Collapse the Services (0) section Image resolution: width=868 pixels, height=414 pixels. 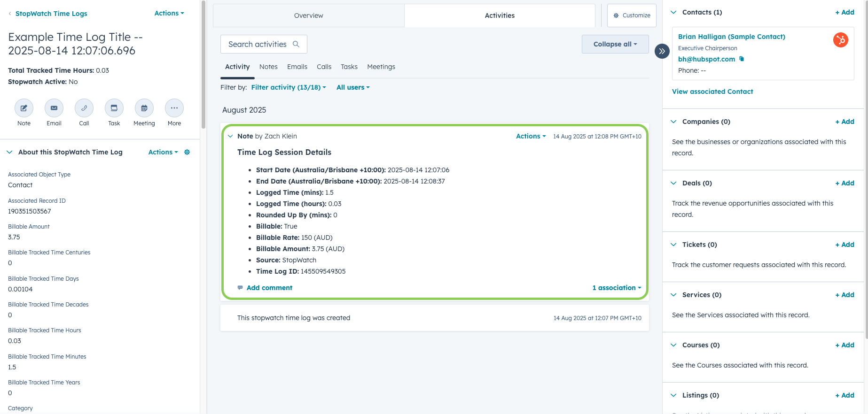(673, 295)
